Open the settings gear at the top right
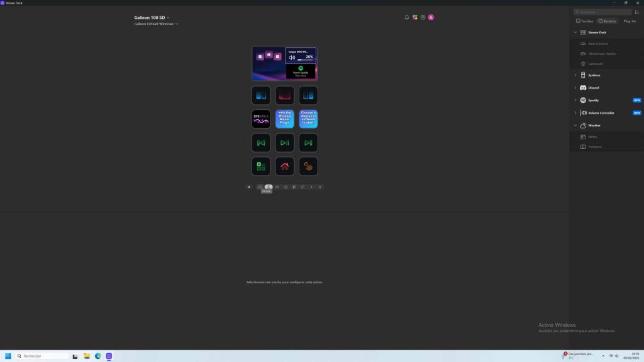This screenshot has width=644, height=362. (423, 17)
